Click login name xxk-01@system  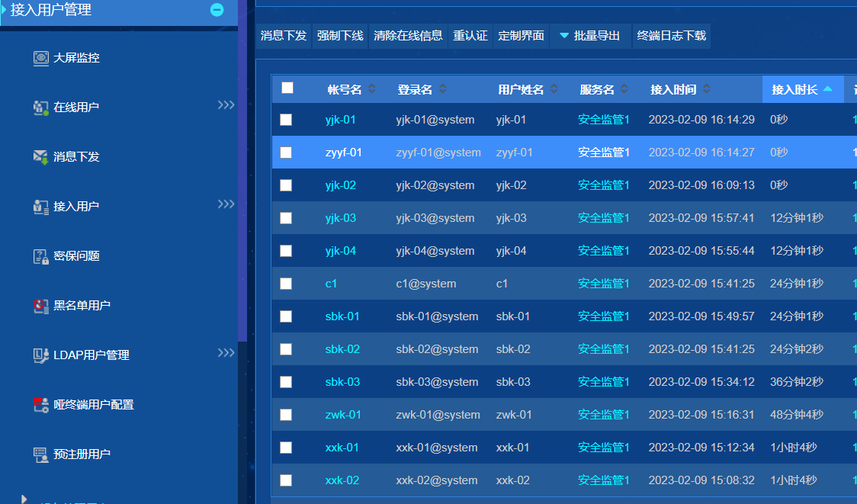tap(437, 448)
